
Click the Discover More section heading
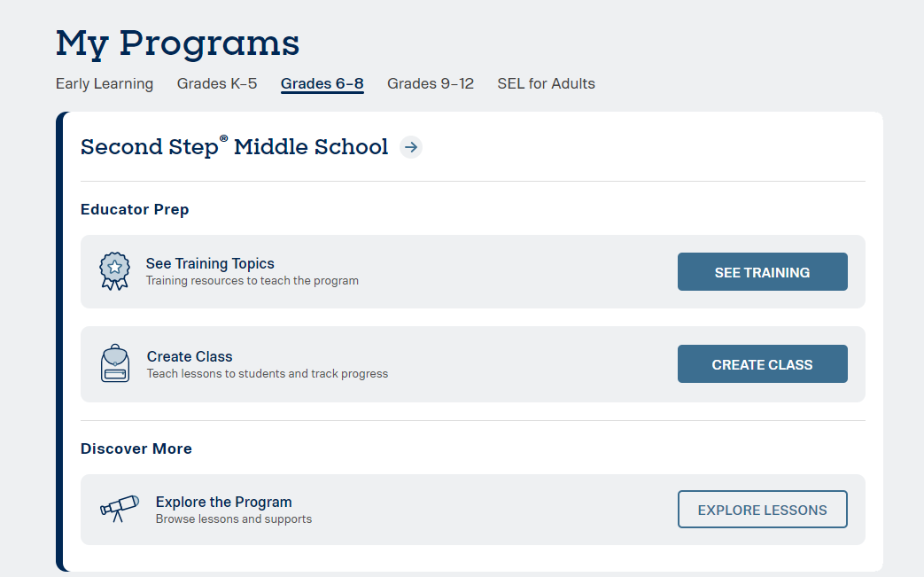[136, 448]
